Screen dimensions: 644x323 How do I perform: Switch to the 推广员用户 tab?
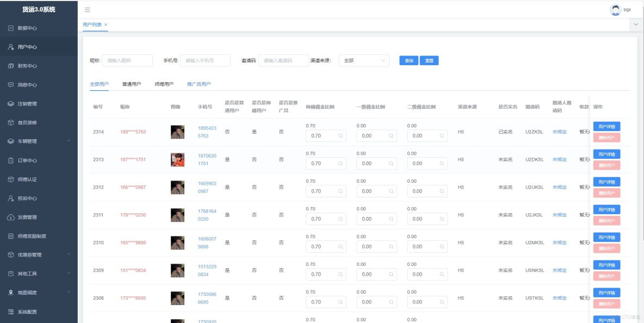198,84
